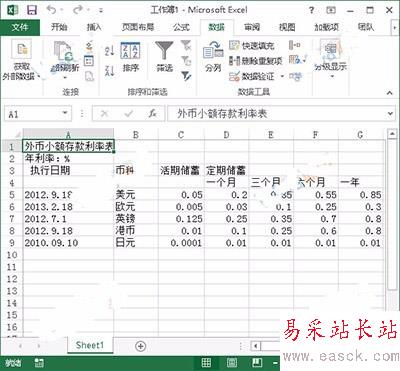
Task: Select column D header
Action: tap(226, 135)
